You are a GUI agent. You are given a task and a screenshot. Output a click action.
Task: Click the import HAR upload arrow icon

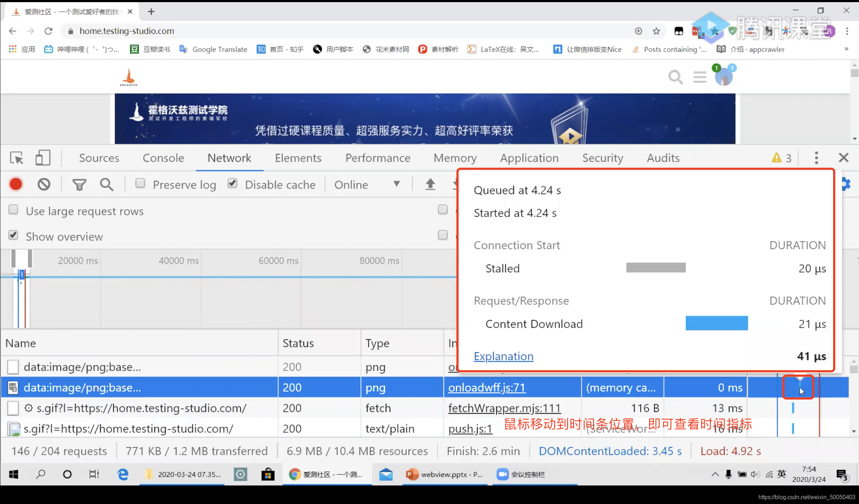430,184
